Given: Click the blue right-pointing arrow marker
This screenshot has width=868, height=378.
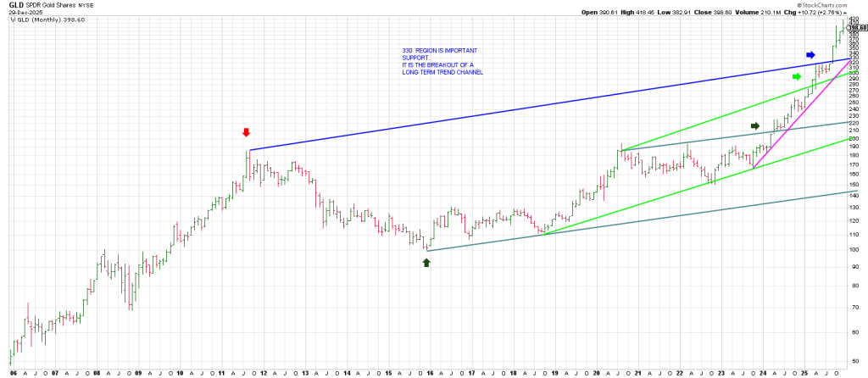Looking at the screenshot, I should pyautogui.click(x=810, y=54).
